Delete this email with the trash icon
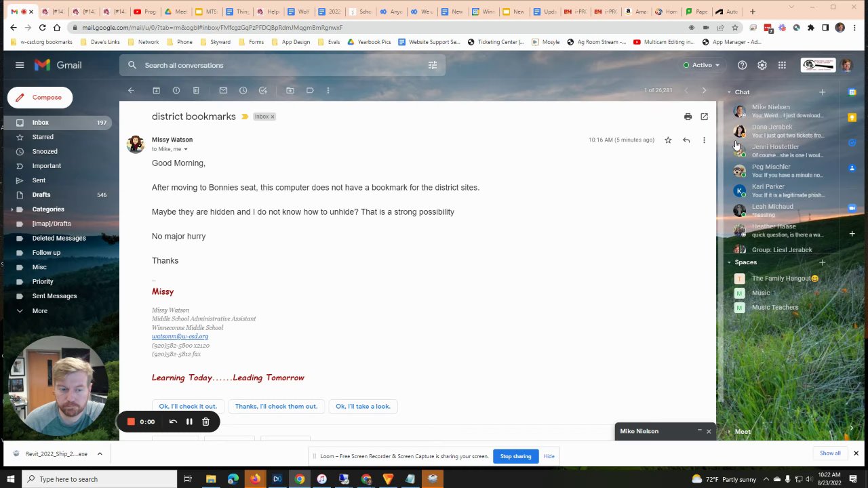Viewport: 868px width, 488px height. pos(196,90)
